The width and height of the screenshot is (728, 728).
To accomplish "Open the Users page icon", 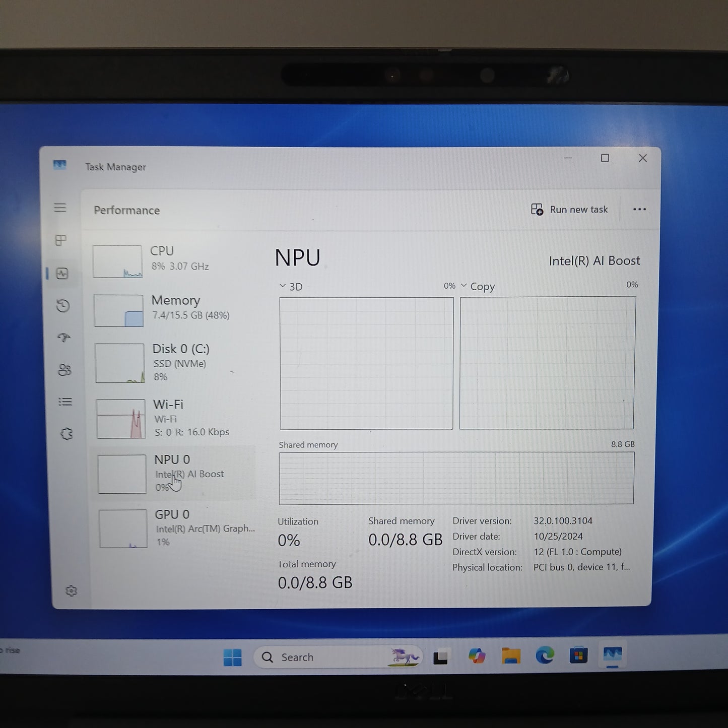I will coord(65,370).
